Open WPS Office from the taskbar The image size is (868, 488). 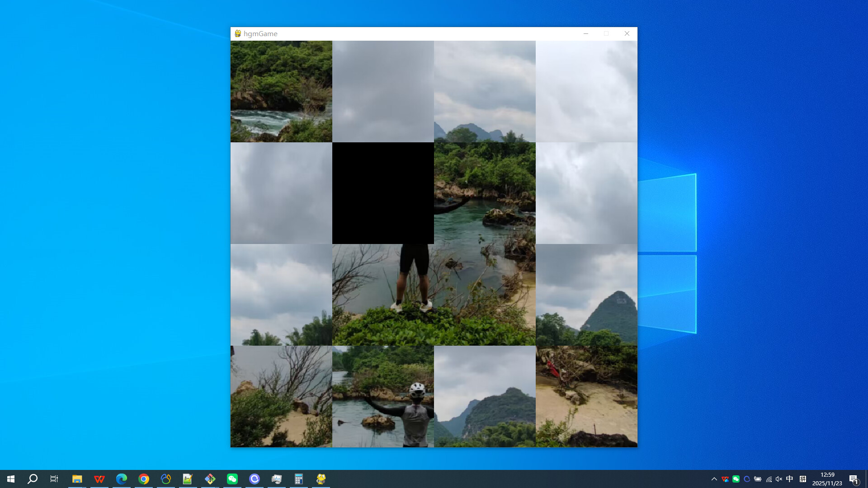(99, 479)
